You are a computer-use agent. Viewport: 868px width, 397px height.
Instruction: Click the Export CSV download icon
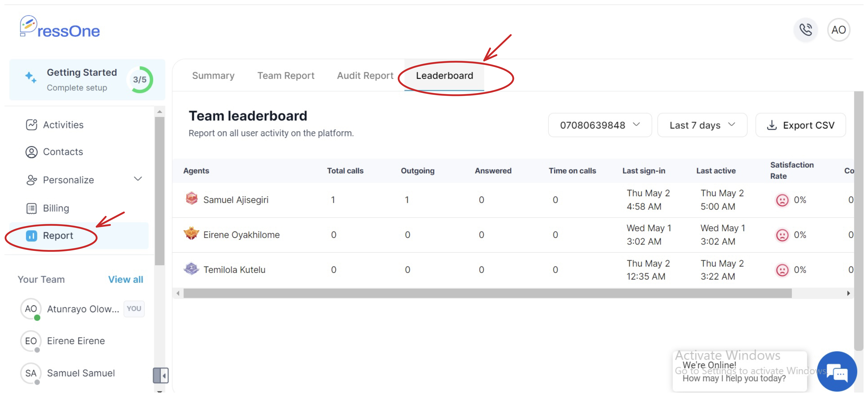(x=772, y=125)
